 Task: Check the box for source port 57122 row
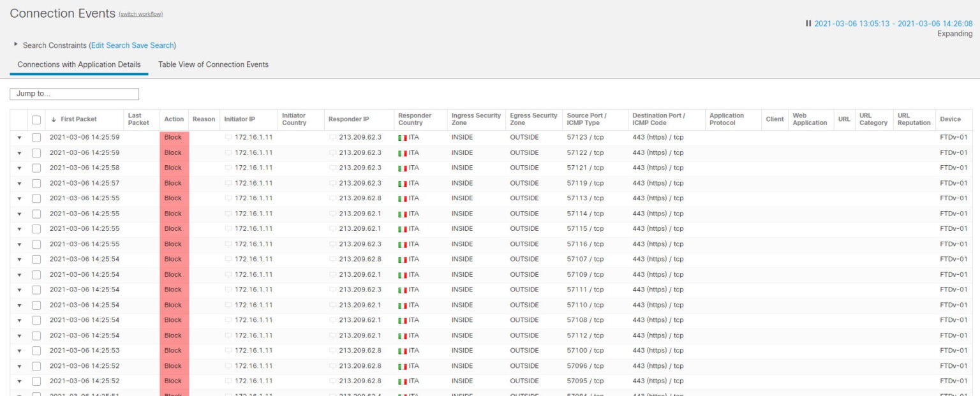[x=36, y=152]
